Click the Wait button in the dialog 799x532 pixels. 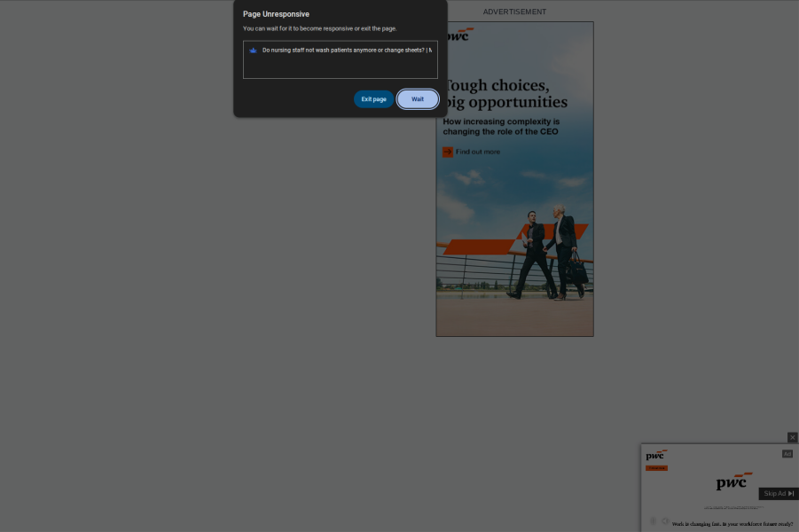pyautogui.click(x=417, y=99)
